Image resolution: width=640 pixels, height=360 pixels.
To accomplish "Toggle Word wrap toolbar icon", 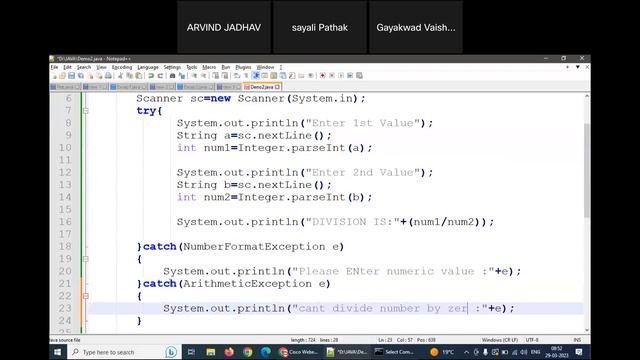I will [x=237, y=76].
